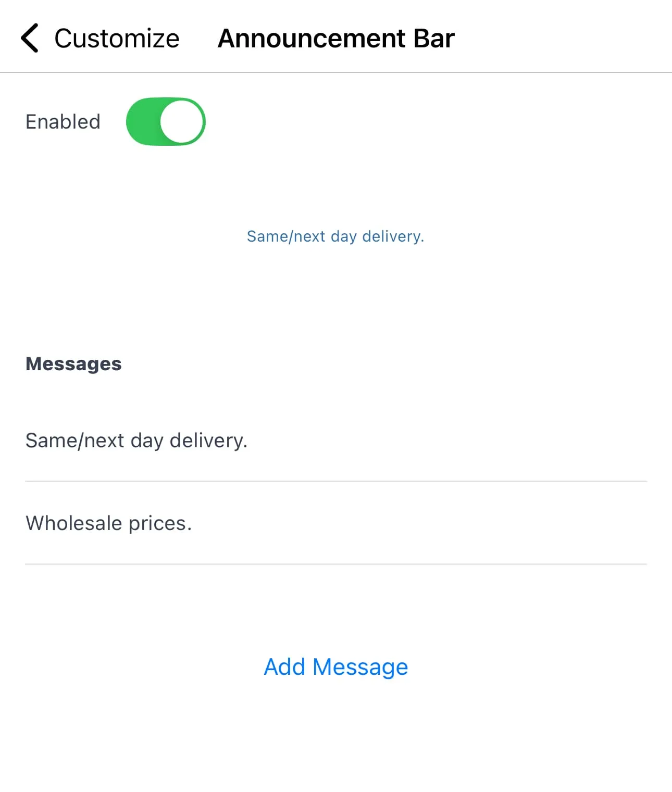This screenshot has width=672, height=792.
Task: Click the "Messages" section heading
Action: (x=73, y=363)
